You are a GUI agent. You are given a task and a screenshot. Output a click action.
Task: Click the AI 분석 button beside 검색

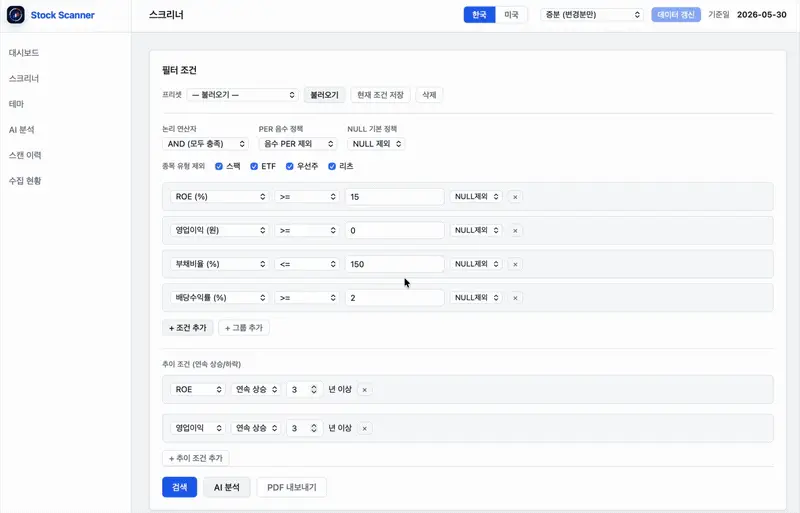point(227,487)
